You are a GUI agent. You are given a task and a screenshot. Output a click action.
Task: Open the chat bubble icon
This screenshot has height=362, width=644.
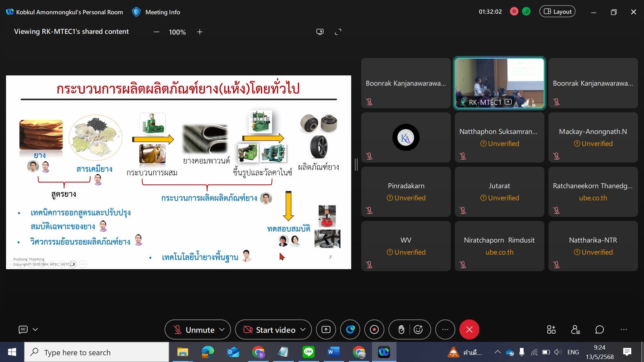599,330
